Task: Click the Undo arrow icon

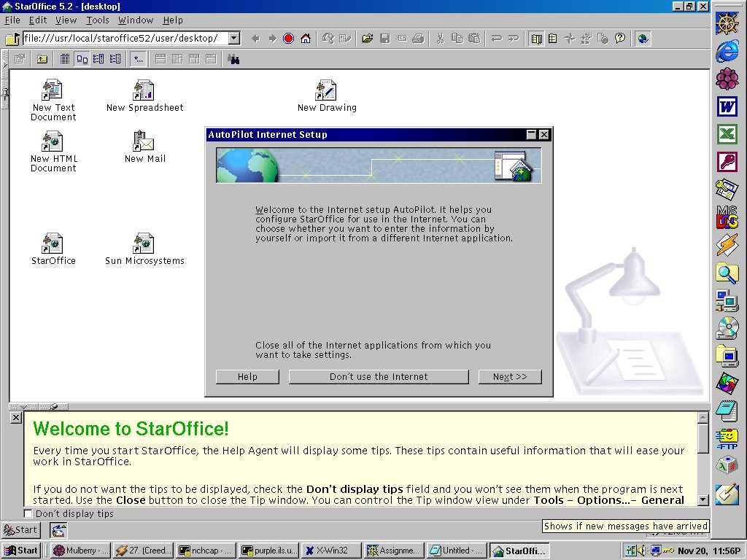Action: tap(496, 39)
